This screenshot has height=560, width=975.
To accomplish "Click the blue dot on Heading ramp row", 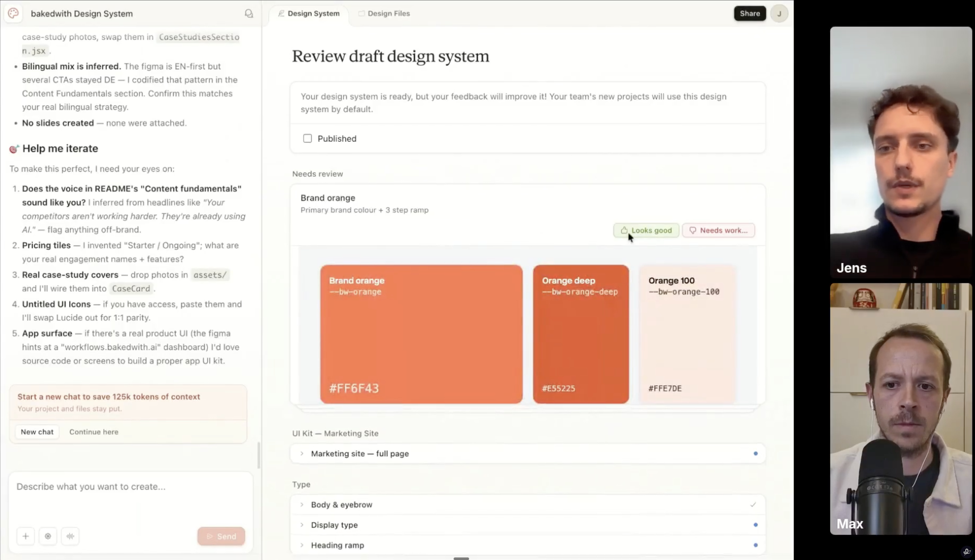I will [756, 545].
